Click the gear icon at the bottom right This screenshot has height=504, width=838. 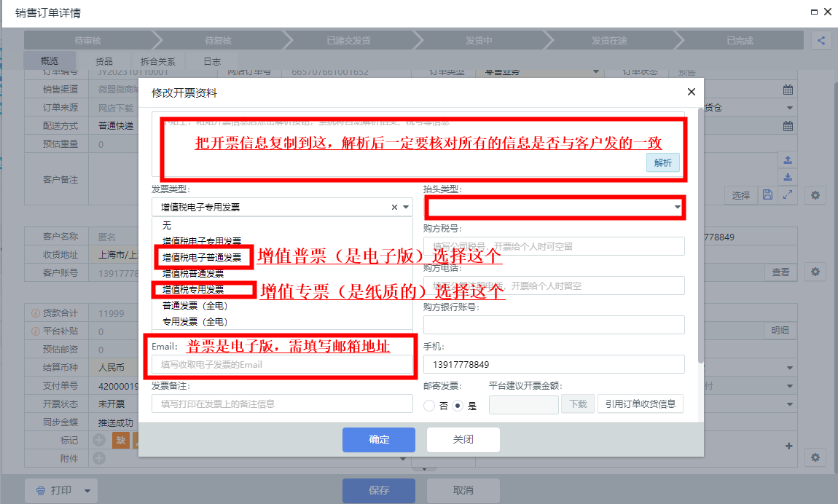[x=815, y=457]
